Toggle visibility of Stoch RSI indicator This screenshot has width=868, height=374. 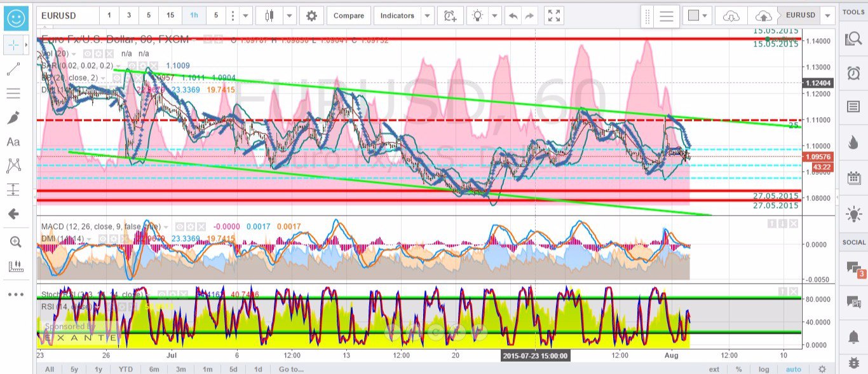coord(163,294)
